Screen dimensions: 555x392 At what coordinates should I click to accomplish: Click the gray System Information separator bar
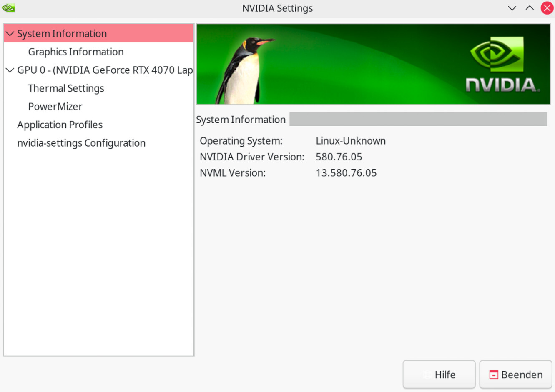tap(418, 119)
